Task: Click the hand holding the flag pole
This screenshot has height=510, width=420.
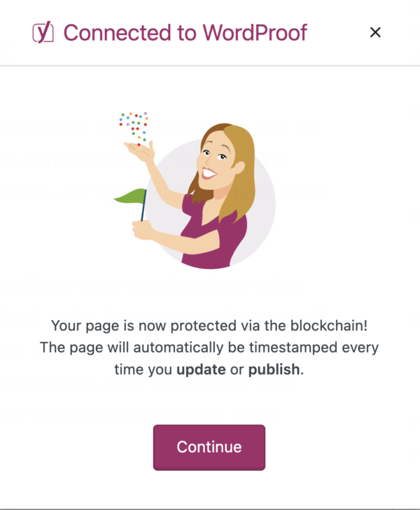Action: (143, 228)
